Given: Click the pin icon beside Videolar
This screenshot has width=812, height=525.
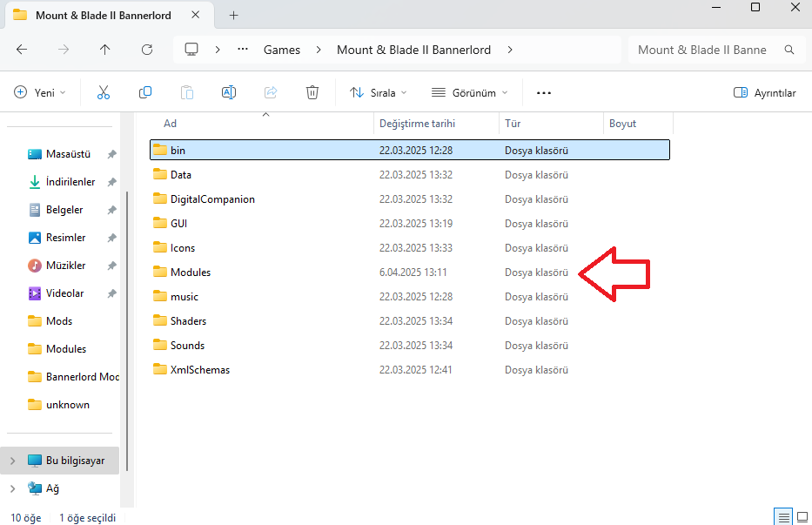Looking at the screenshot, I should tap(111, 293).
